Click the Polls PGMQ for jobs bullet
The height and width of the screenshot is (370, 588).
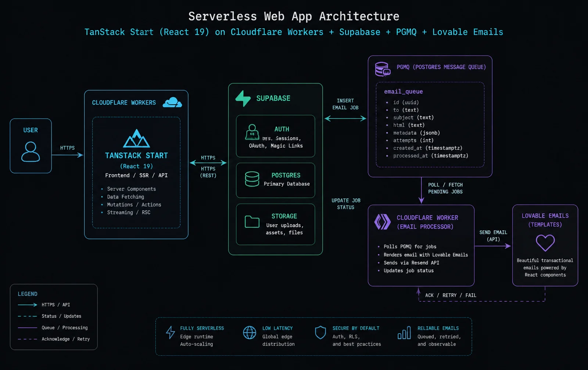pyautogui.click(x=410, y=247)
